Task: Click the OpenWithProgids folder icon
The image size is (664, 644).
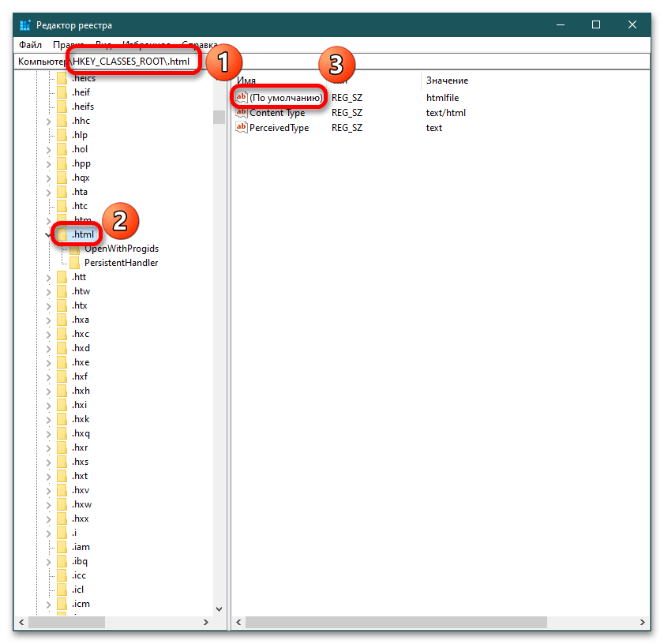Action: point(76,249)
